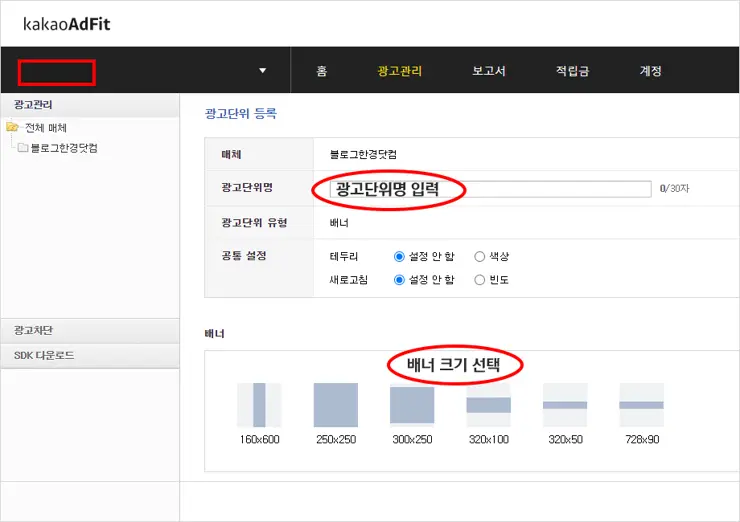
Task: Click the kakaoAdFit logo
Action: pos(67,24)
